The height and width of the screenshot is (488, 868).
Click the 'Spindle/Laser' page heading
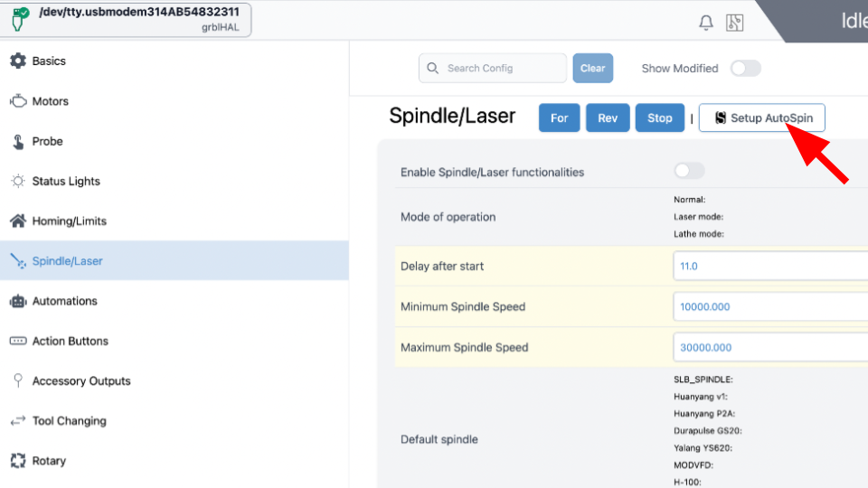[452, 117]
